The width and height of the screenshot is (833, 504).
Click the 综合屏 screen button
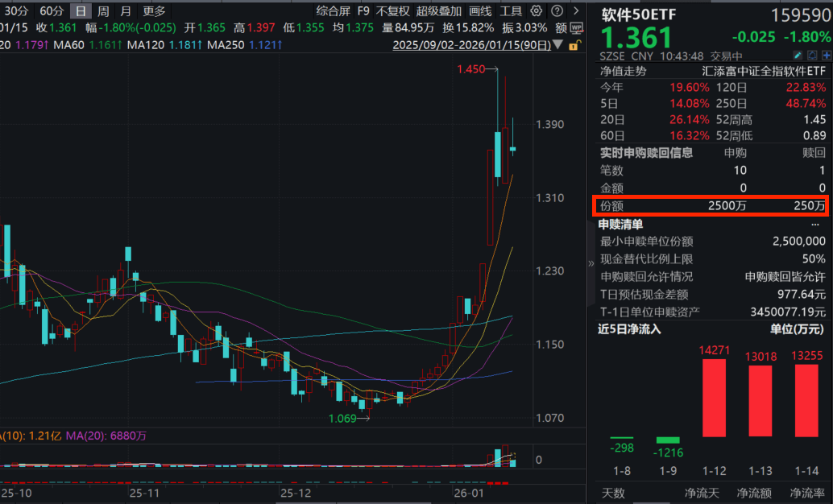[x=332, y=11]
